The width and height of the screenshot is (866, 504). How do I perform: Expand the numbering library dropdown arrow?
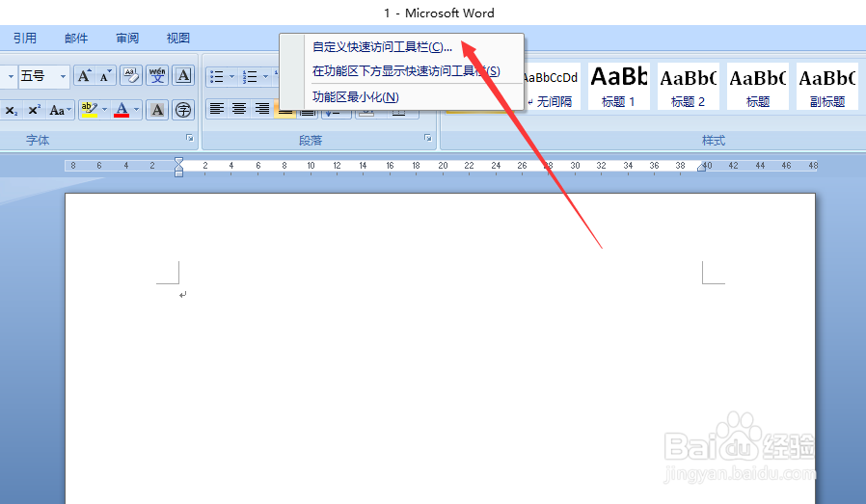coord(265,77)
